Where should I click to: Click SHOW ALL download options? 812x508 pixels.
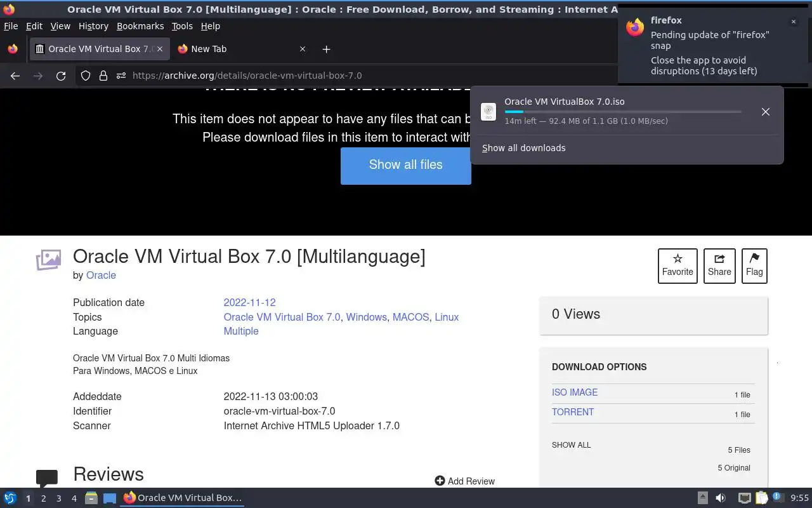tap(571, 445)
